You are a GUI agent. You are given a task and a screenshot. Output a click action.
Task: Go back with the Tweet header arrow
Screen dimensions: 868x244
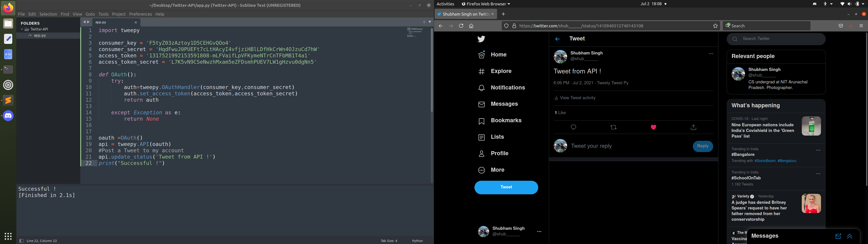(x=557, y=39)
